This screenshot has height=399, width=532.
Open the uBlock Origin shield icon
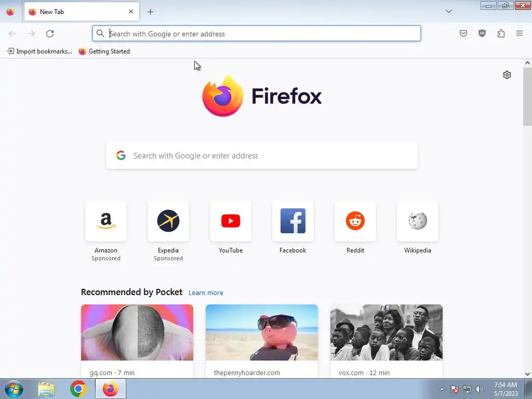pyautogui.click(x=482, y=33)
